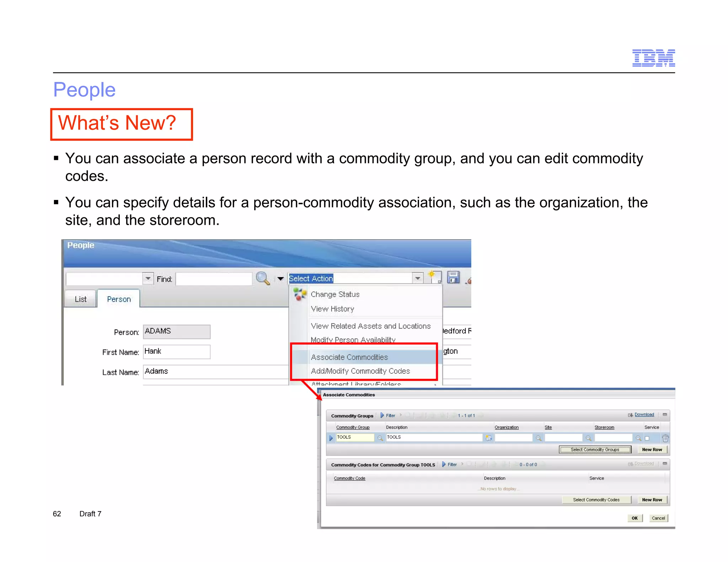Click the Description field containing TOOLS

click(434, 438)
